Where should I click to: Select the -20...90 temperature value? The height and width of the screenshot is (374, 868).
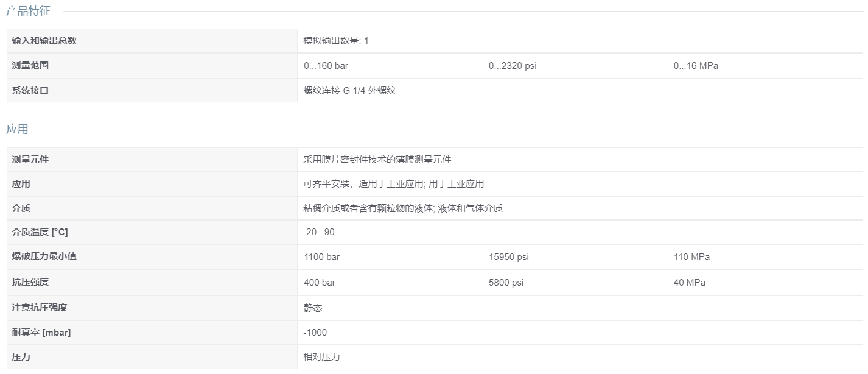(319, 232)
